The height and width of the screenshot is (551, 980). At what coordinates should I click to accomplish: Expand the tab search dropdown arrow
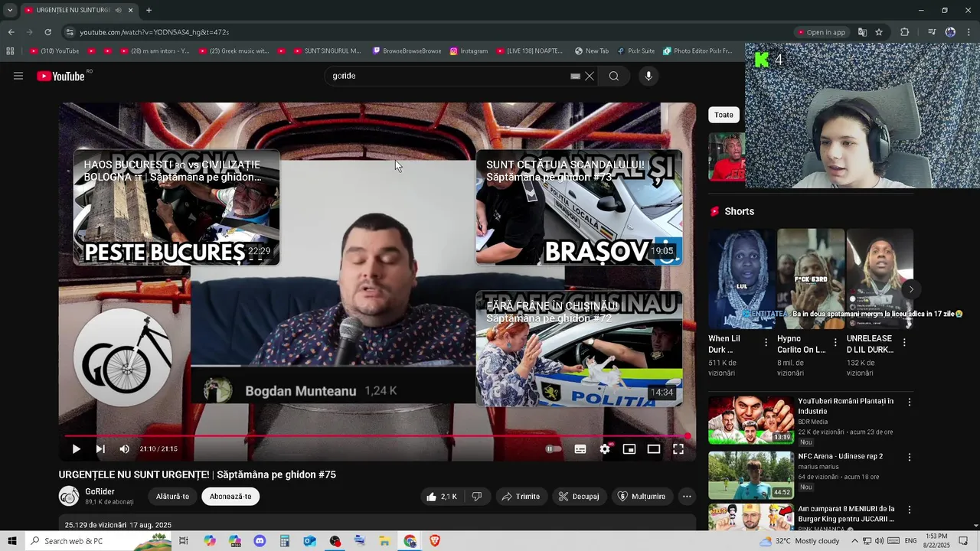(10, 10)
